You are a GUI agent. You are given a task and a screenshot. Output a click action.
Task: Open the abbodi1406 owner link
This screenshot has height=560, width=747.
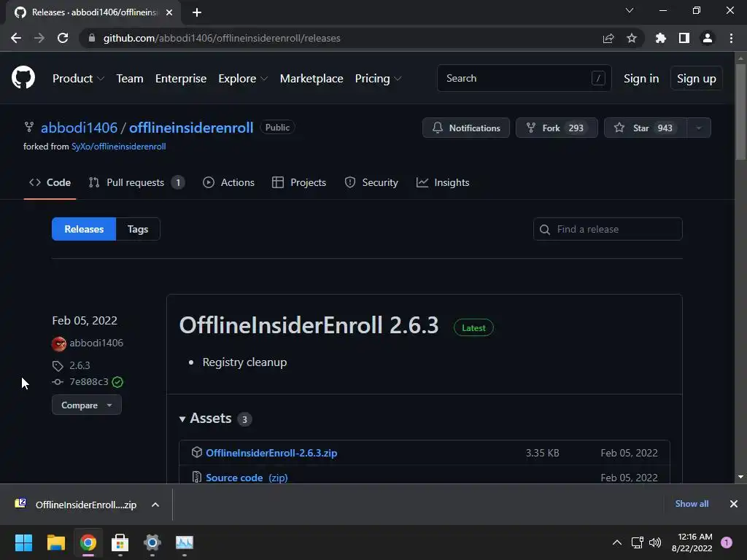[x=79, y=128]
